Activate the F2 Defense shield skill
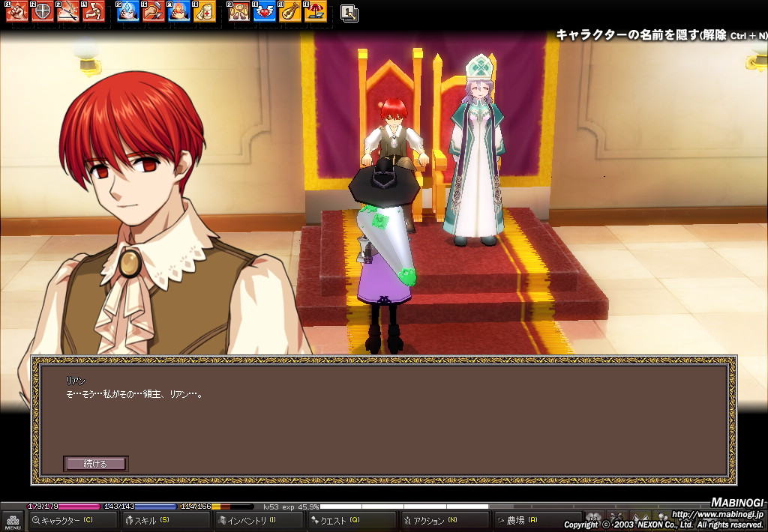768x532 pixels. tap(43, 12)
